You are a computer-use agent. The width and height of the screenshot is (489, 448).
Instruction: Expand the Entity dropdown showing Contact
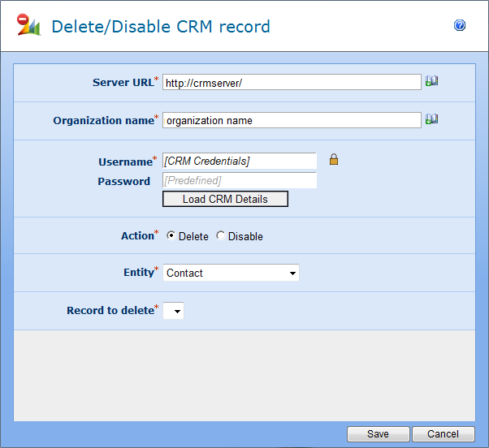click(231, 274)
